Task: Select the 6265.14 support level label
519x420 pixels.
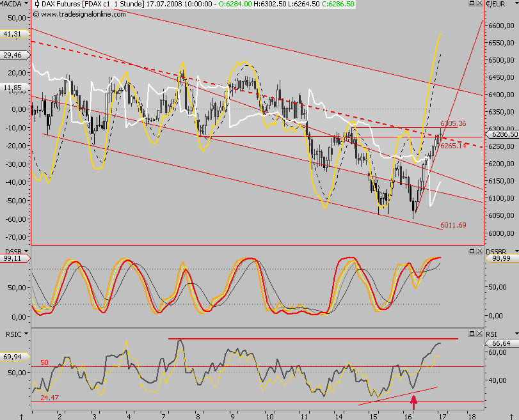Action: click(453, 146)
